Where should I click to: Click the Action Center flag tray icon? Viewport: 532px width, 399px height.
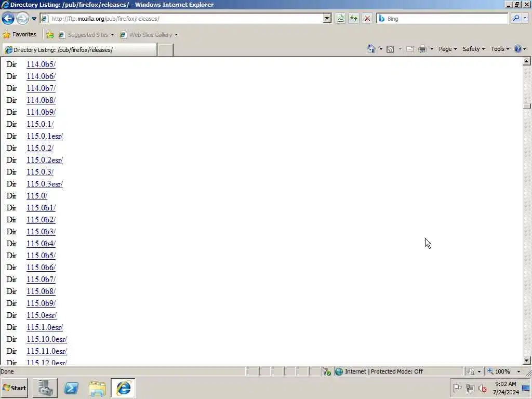point(457,388)
